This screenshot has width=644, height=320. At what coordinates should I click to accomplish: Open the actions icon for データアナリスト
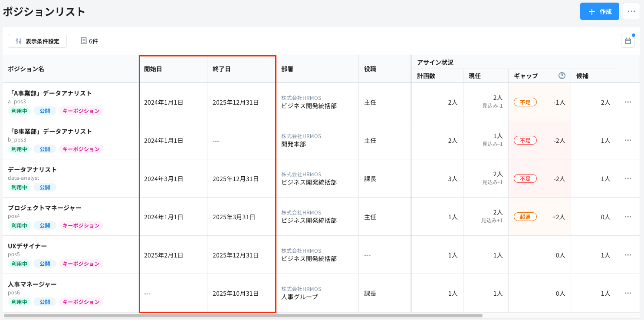628,178
